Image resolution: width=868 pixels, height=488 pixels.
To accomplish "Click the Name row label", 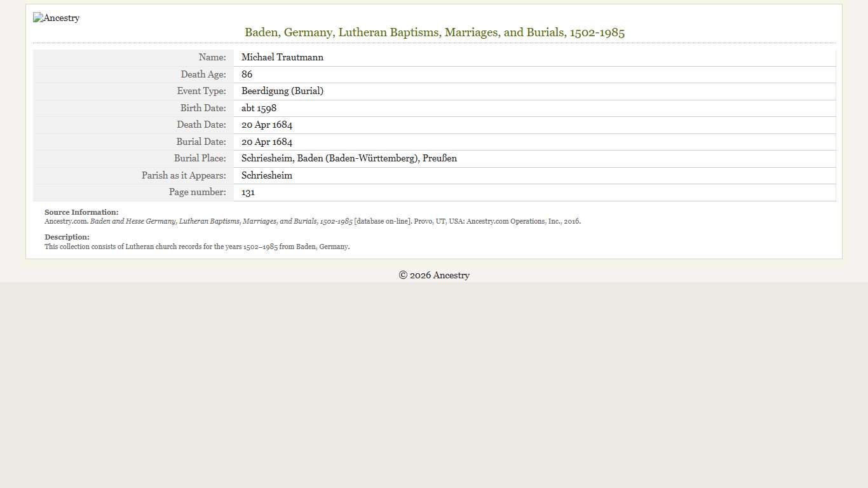I will point(212,57).
